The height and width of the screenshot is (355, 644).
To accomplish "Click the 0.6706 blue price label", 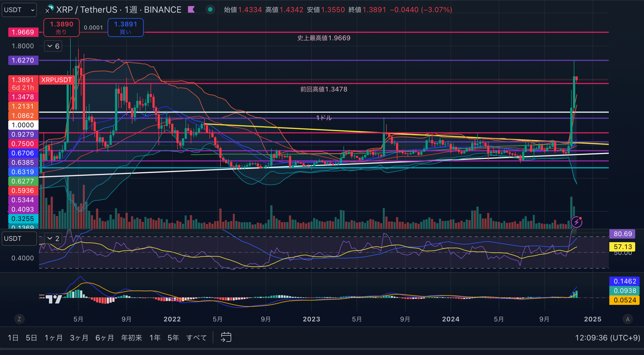I will click(x=23, y=153).
